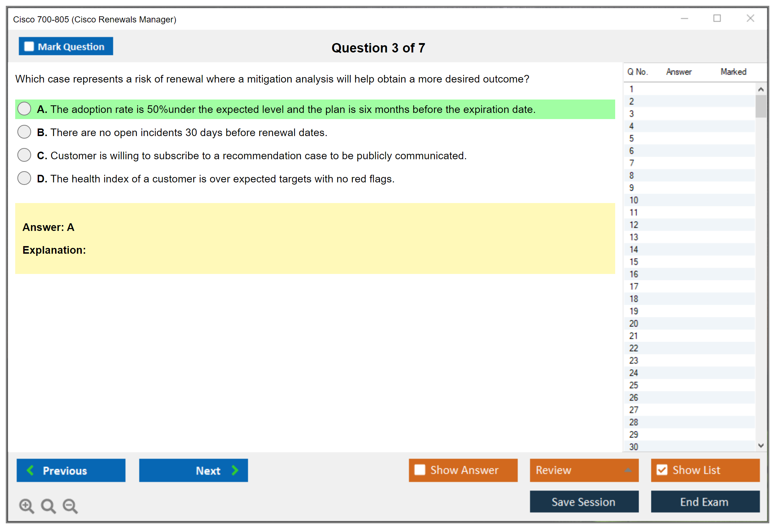778x532 pixels.
Task: Click the Marked column header
Action: click(x=733, y=72)
